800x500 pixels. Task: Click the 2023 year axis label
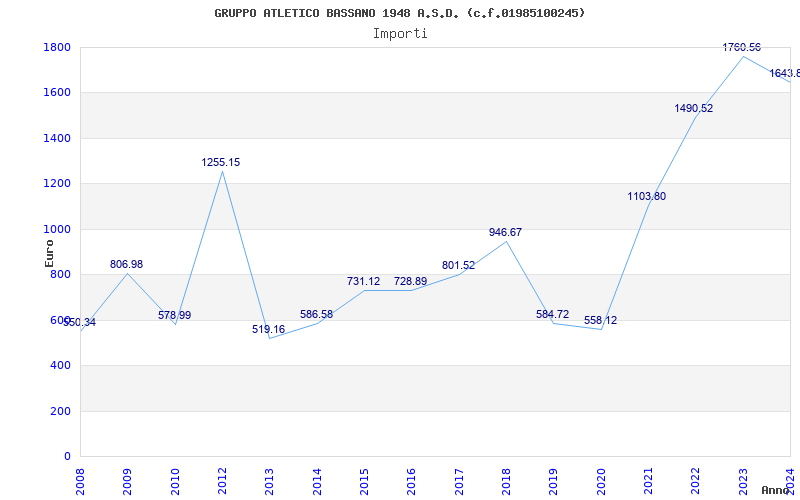743,482
